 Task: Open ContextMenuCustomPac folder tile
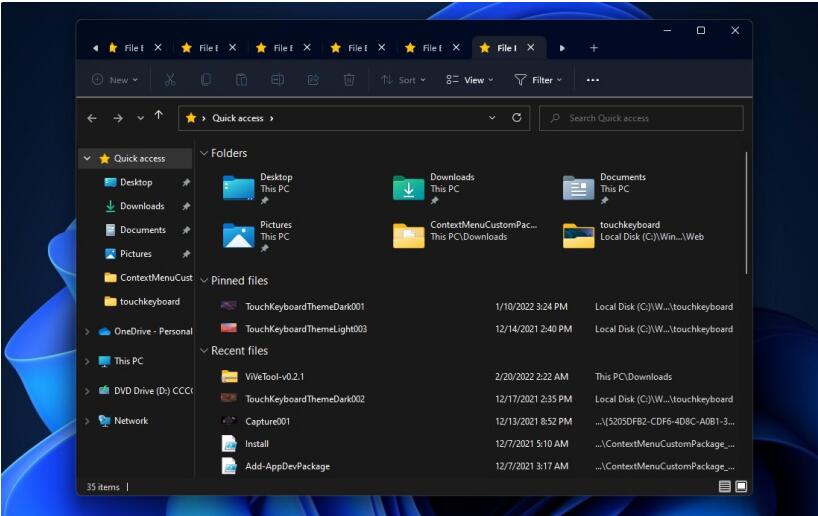tap(465, 234)
